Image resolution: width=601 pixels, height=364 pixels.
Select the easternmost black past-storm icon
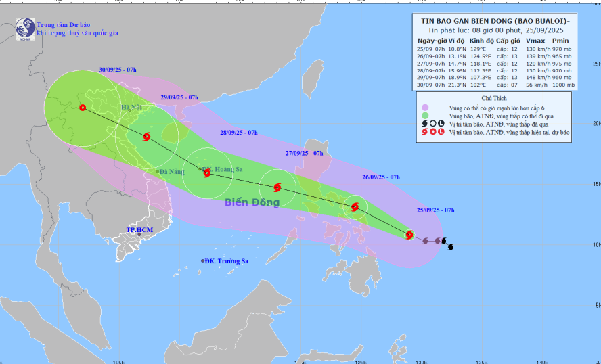click(x=450, y=246)
